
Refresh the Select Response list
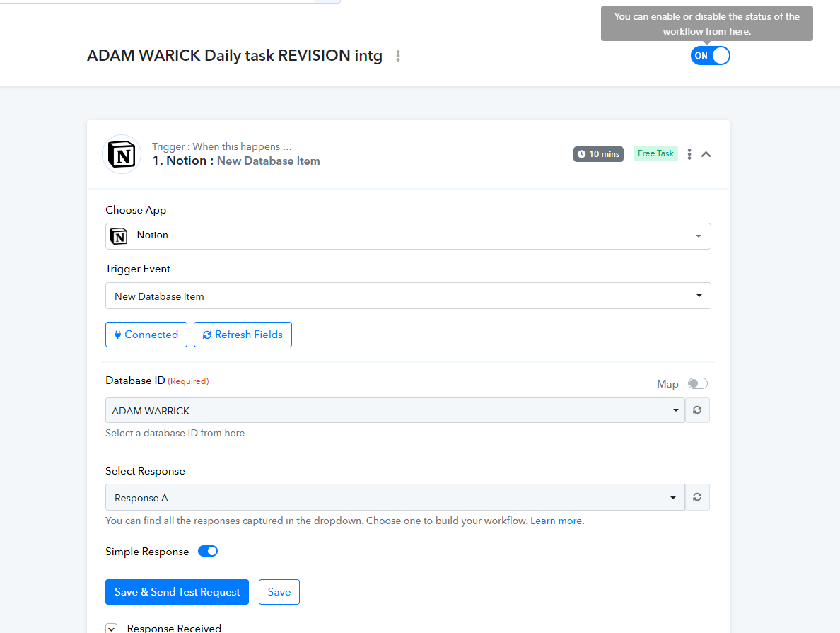point(697,497)
